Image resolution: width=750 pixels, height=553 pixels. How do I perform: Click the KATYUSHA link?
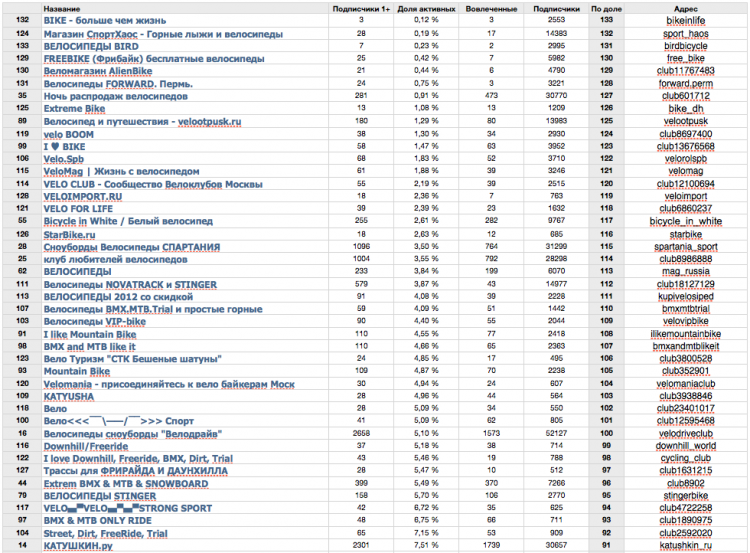point(68,397)
